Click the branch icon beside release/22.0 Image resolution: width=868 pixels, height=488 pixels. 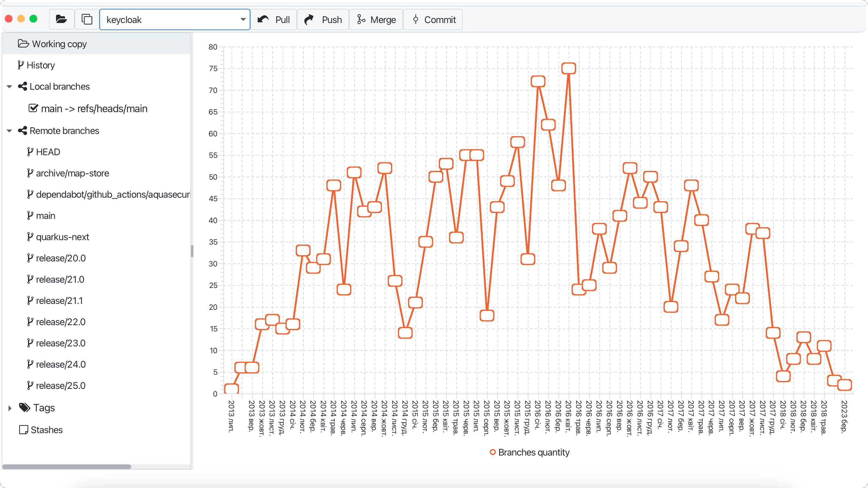pyautogui.click(x=30, y=322)
